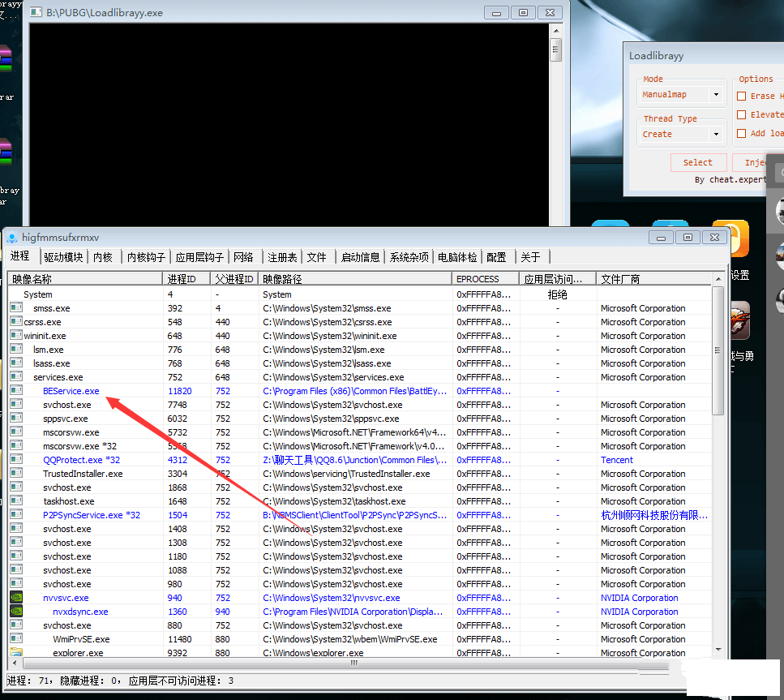Click the sppsvc.exe row icon
This screenshot has width=784, height=700.
coord(16,418)
